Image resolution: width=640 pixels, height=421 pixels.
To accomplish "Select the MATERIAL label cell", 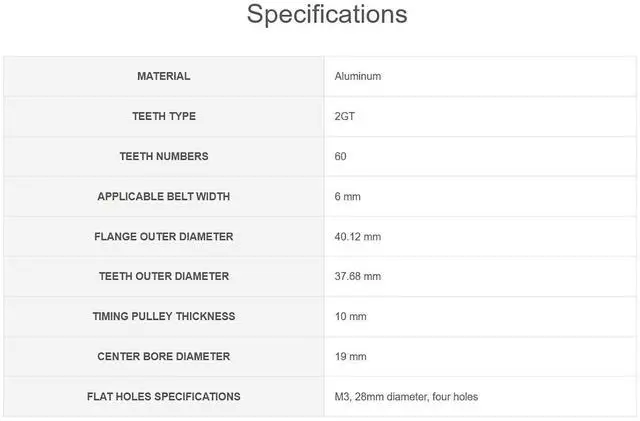I will tap(164, 76).
